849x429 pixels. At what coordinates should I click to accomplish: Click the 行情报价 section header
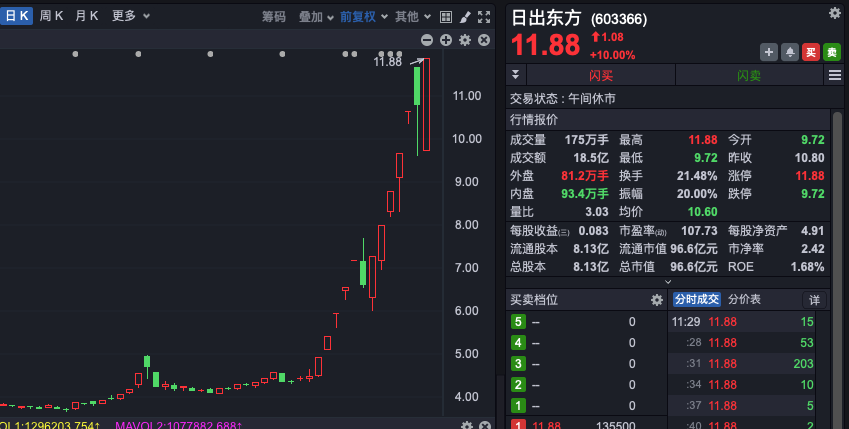[x=668, y=120]
